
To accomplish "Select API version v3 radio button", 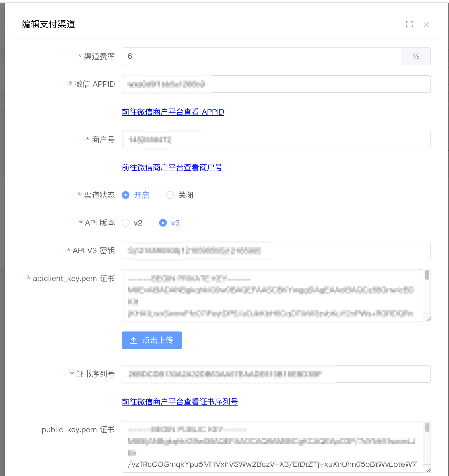I will (x=163, y=223).
